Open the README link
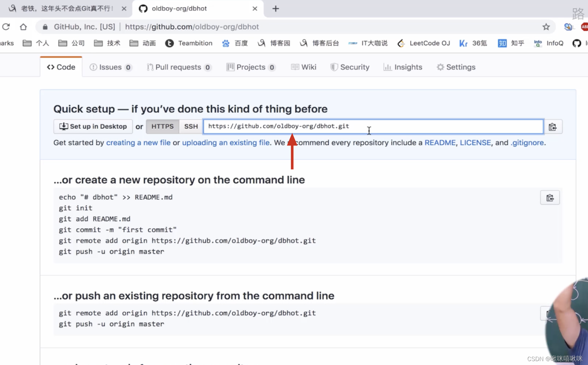The image size is (588, 365). click(x=440, y=143)
